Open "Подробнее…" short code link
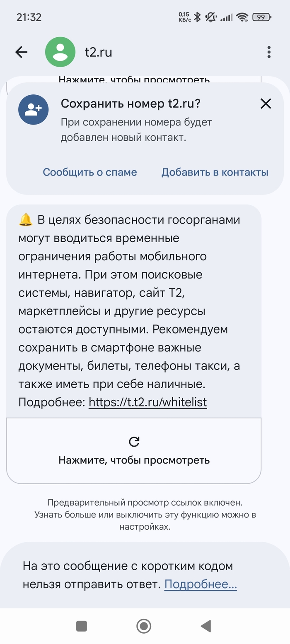Image resolution: width=290 pixels, height=644 pixels. pyautogui.click(x=201, y=584)
